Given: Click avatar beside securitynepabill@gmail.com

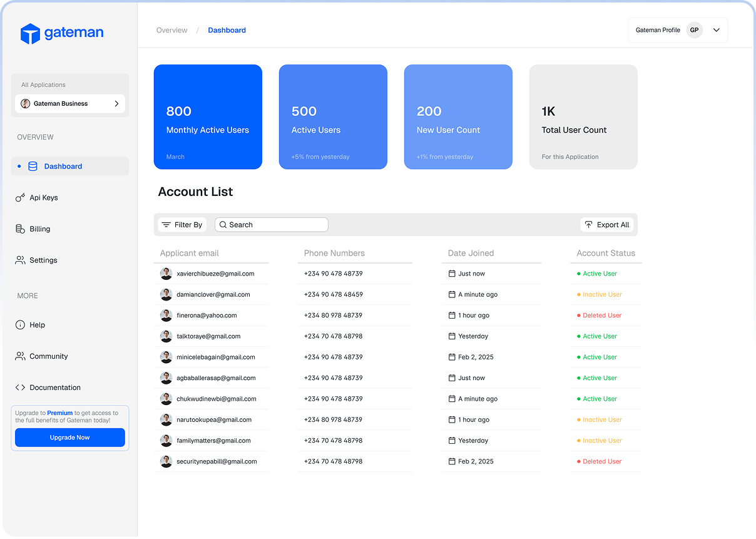Looking at the screenshot, I should click(166, 461).
